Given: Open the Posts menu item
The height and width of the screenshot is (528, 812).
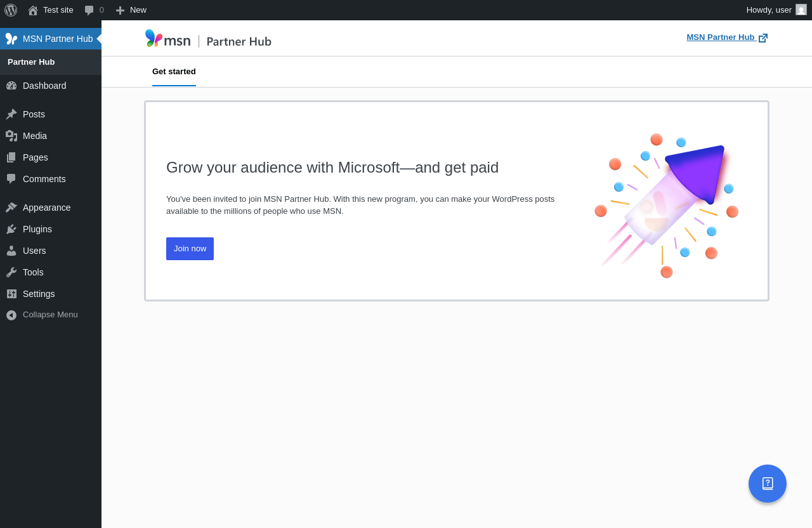Looking at the screenshot, I should click(x=34, y=114).
